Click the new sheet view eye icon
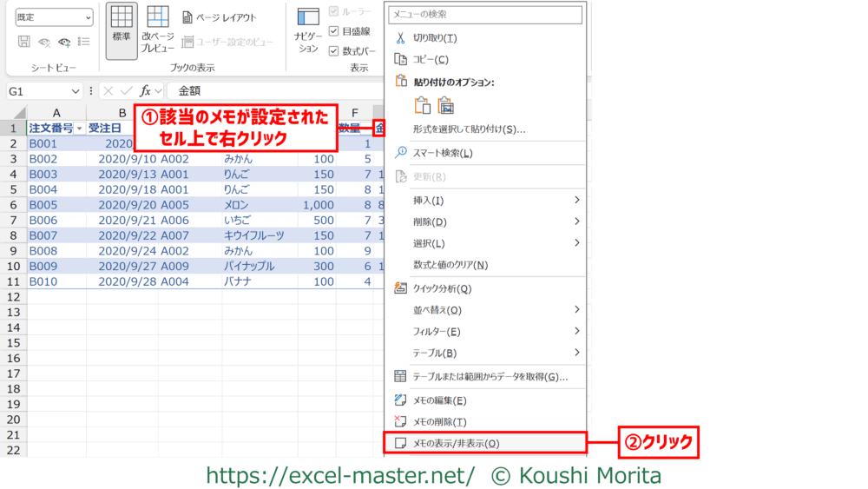Screen dimensions: 868x489 tap(65, 42)
